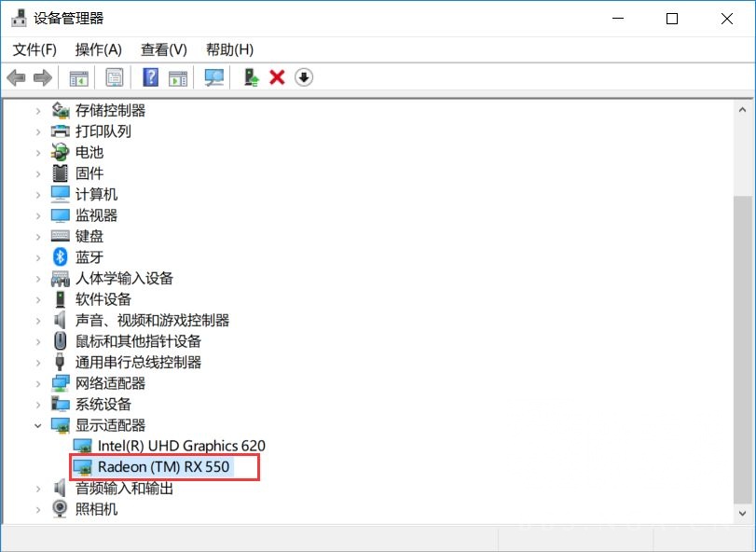
Task: Expand the 人体学输入设备 node
Action: (38, 279)
